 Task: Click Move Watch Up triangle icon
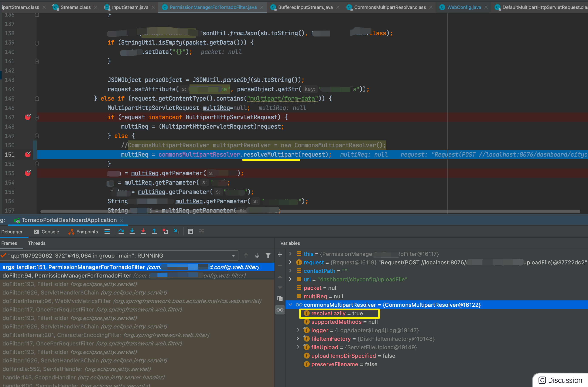tap(280, 277)
